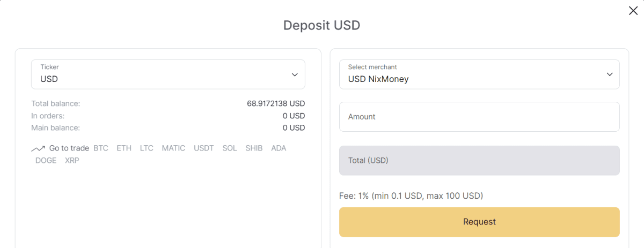Open the SHIB trade link
Image resolution: width=644 pixels, height=248 pixels.
coord(254,148)
